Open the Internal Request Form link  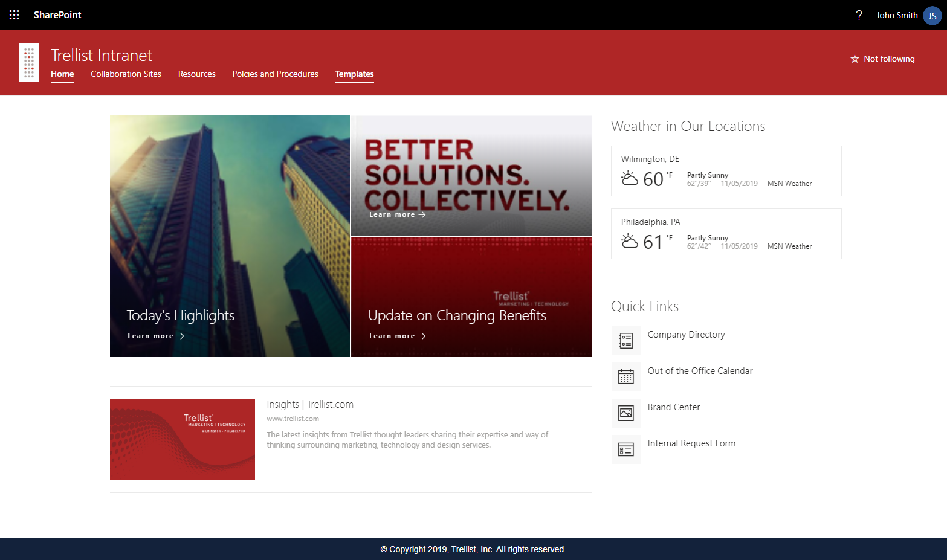click(x=691, y=443)
